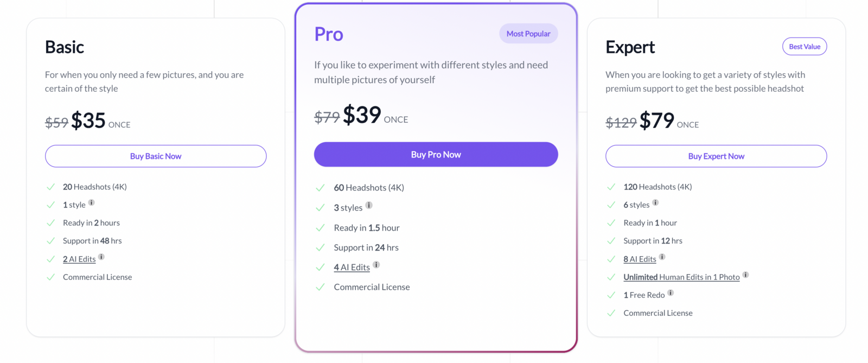The height and width of the screenshot is (363, 868).
Task: Click the info icon beside Basic's 1 style
Action: pos(92,203)
